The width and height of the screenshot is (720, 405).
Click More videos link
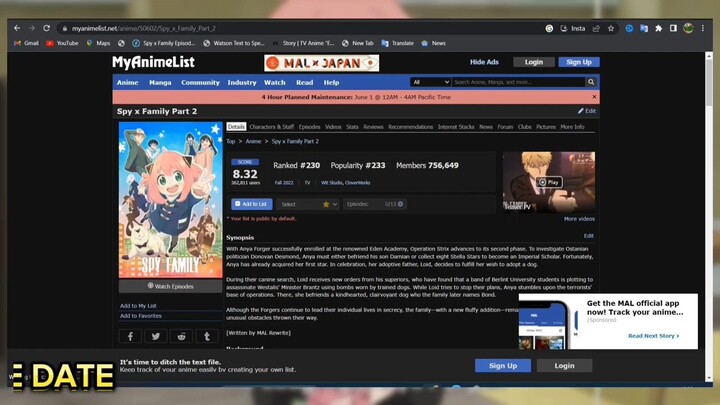point(579,219)
